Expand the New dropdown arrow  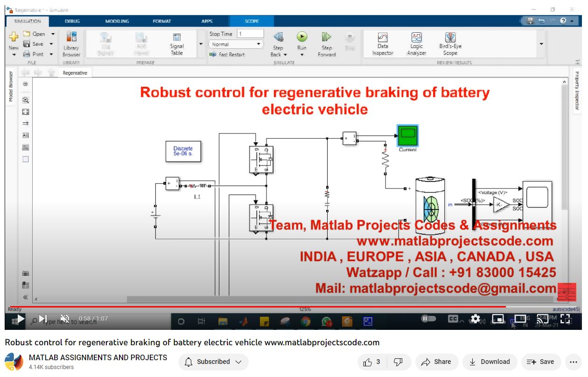(14, 55)
